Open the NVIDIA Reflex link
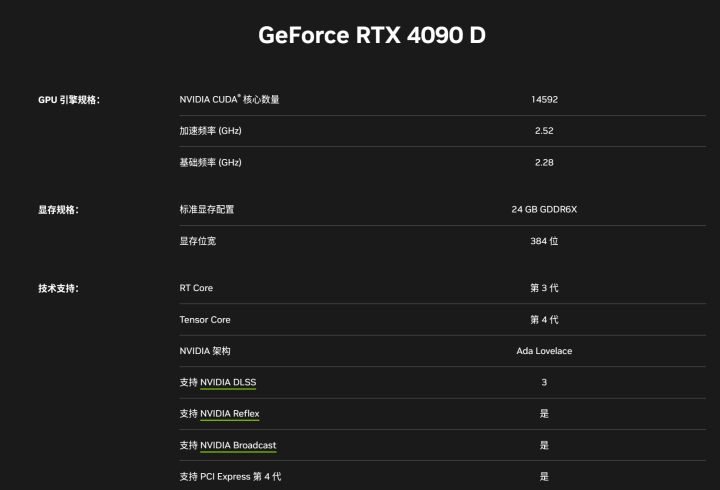Image resolution: width=720 pixels, height=490 pixels. (x=230, y=414)
